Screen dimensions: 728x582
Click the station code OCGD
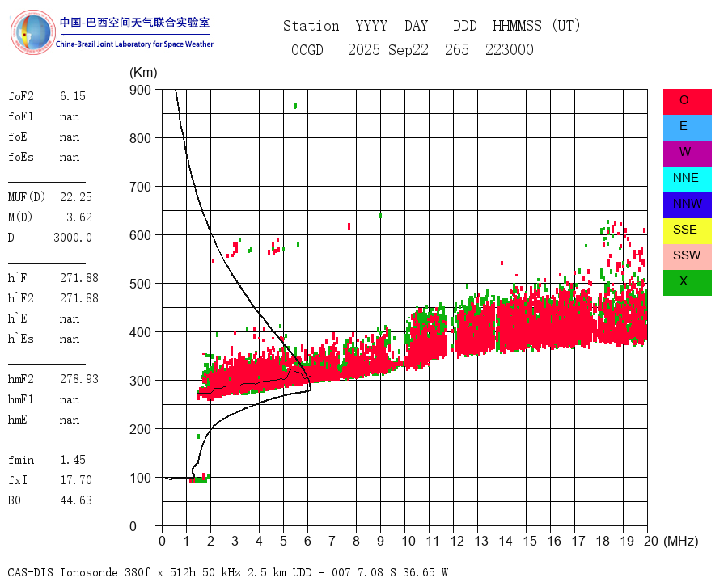(307, 49)
